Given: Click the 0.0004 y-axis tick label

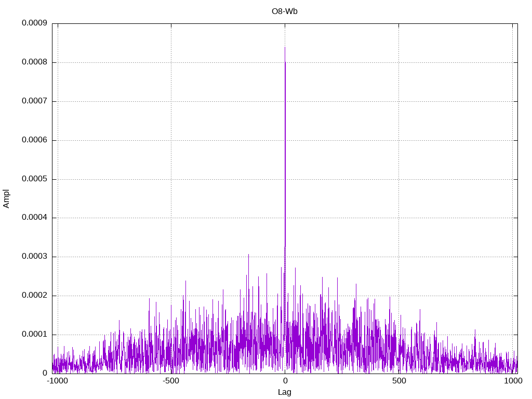Looking at the screenshot, I should [34, 218].
